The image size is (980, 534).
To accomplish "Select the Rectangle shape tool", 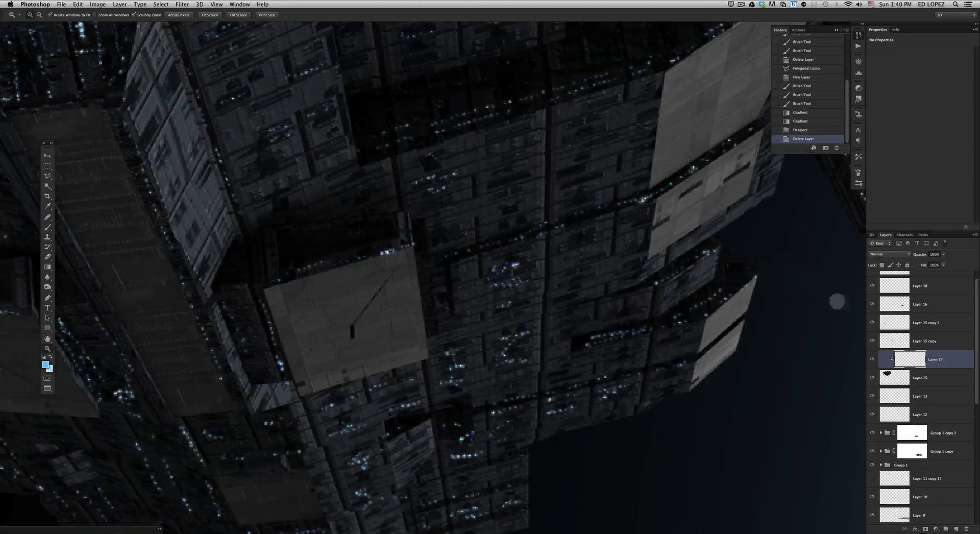I will [x=47, y=328].
